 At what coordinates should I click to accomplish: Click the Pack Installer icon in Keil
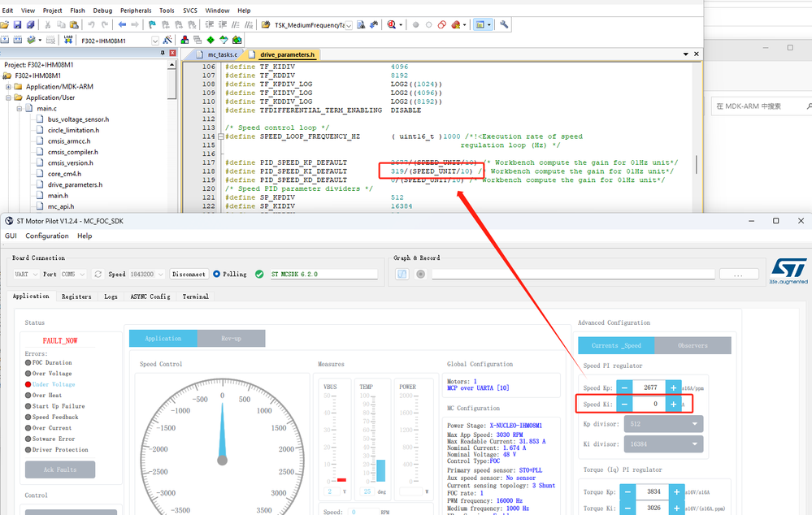(237, 40)
